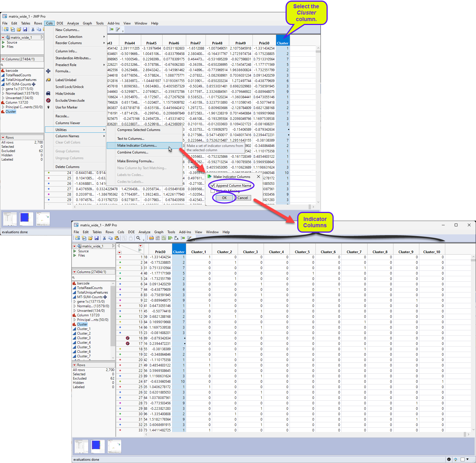Expand Principal Components group in upper window
The height and width of the screenshot is (463, 476).
3,107
